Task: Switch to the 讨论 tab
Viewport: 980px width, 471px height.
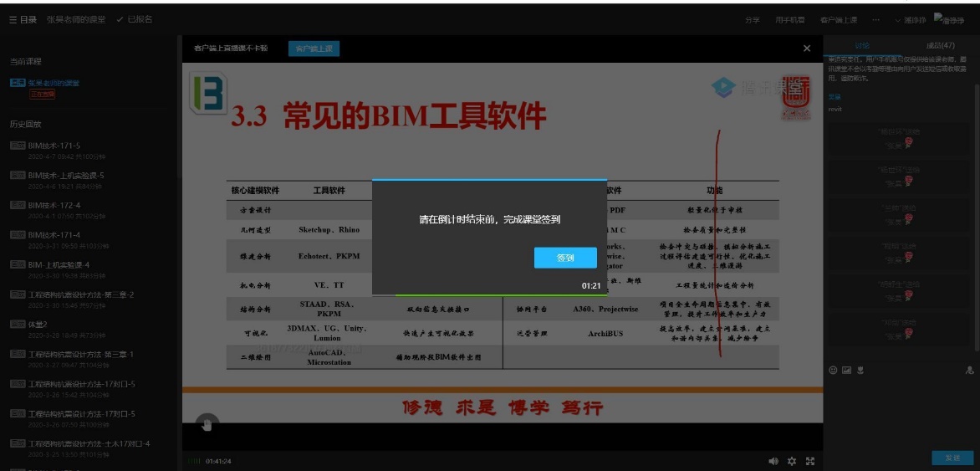Action: (862, 46)
